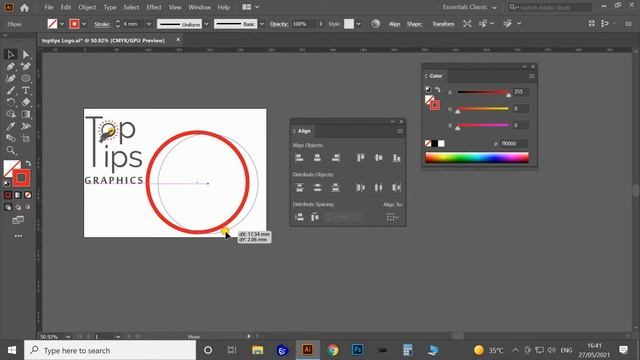The width and height of the screenshot is (640, 360).
Task: Enable Draw Behind mode
Action: (x=18, y=207)
